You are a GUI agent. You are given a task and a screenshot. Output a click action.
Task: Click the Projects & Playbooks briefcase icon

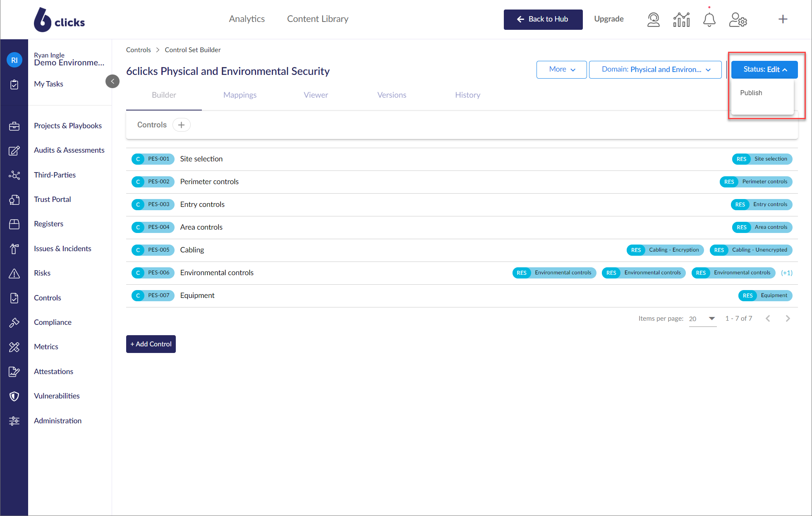(14, 126)
